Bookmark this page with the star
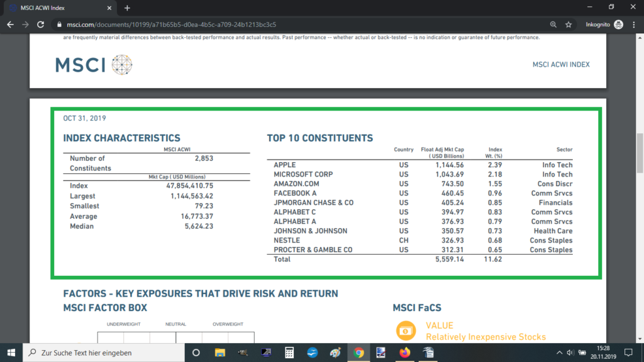The image size is (644, 362). pos(569,25)
